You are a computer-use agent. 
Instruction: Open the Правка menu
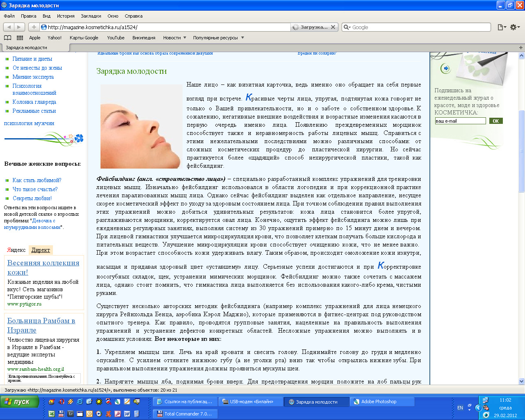click(x=28, y=16)
